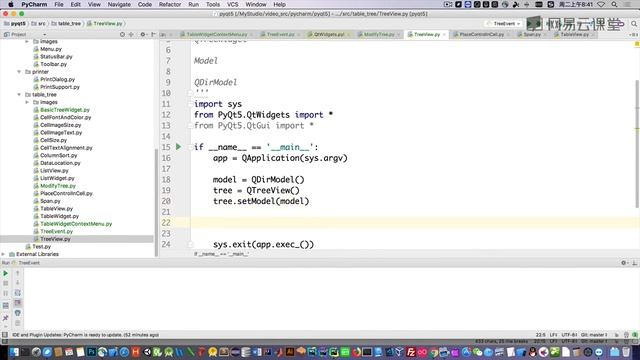
Task: Open search everywhere magnifier in toolbar
Action: pos(634,24)
